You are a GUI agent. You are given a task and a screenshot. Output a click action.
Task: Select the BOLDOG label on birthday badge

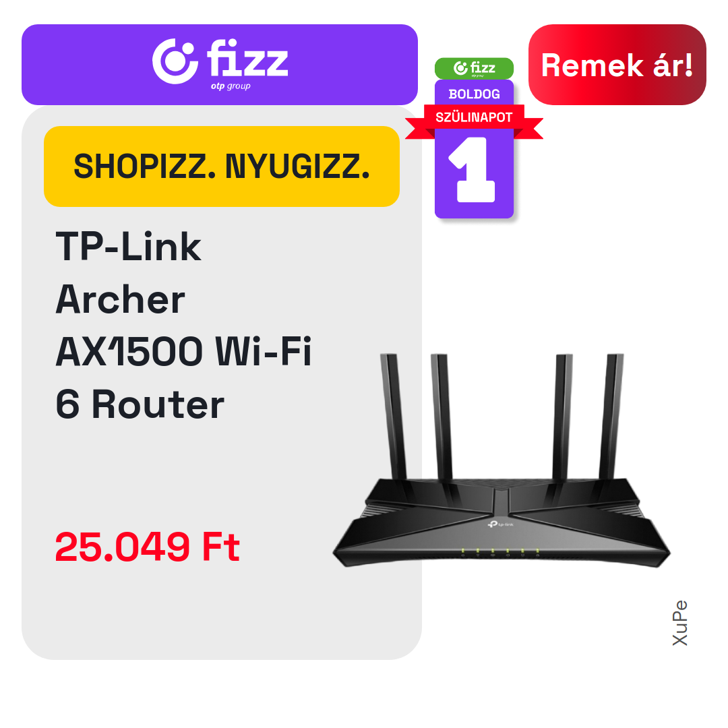click(474, 94)
